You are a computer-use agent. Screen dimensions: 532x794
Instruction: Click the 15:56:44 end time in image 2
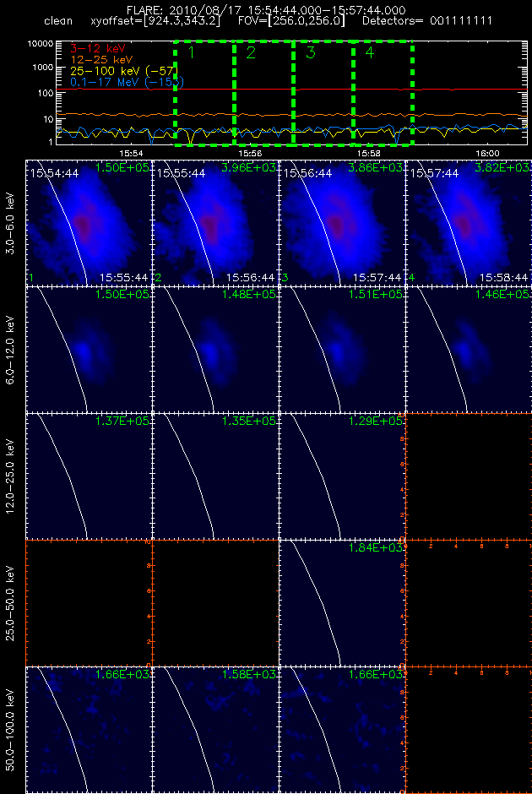click(x=251, y=277)
